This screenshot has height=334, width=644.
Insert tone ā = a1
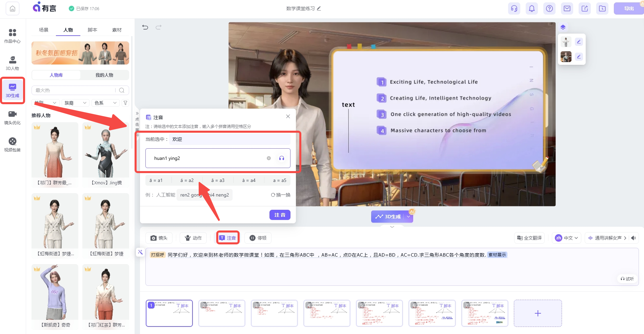pyautogui.click(x=156, y=180)
